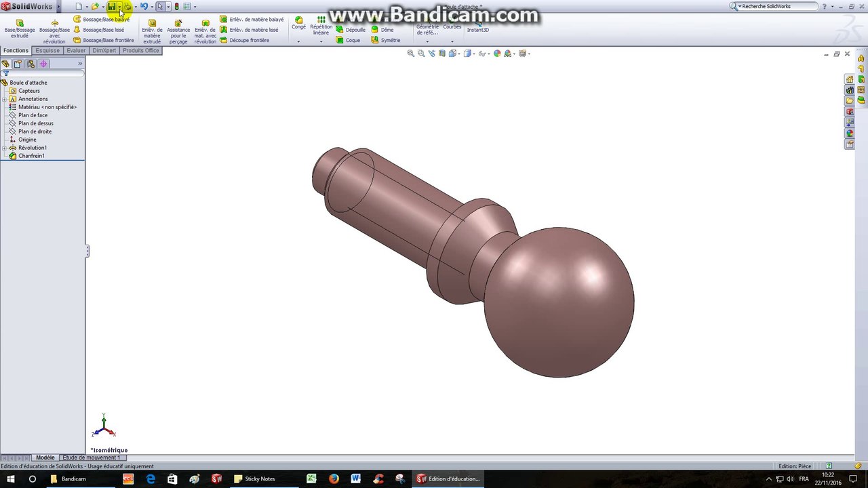Select Bossage/Base avec révolution tool
The width and height of the screenshot is (868, 488).
pos(54,31)
